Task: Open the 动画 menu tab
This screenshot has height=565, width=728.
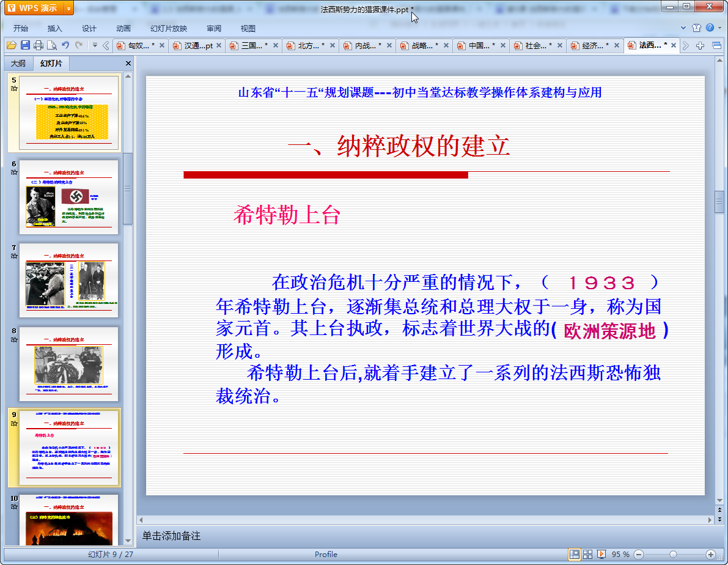Action: coord(123,28)
